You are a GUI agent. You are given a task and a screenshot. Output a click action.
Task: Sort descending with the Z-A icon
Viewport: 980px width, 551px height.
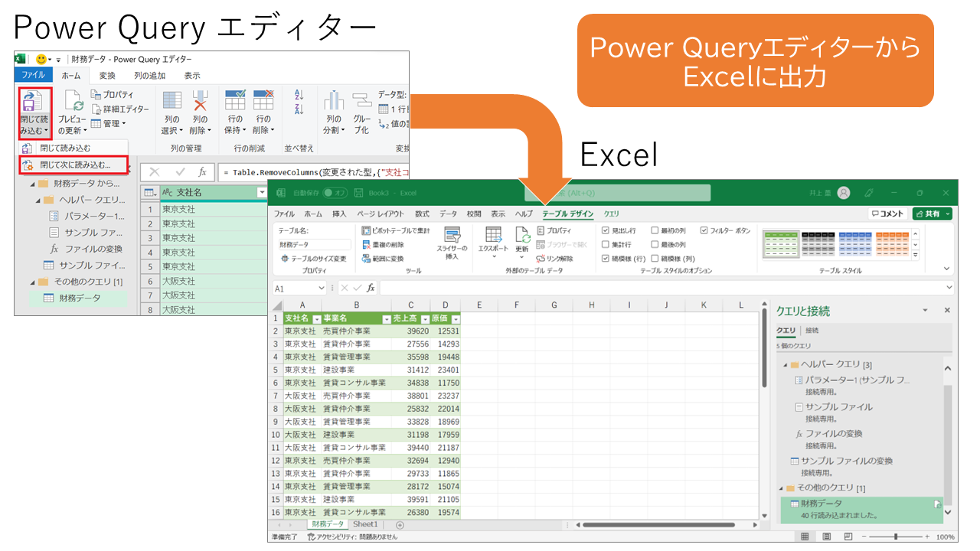(299, 108)
